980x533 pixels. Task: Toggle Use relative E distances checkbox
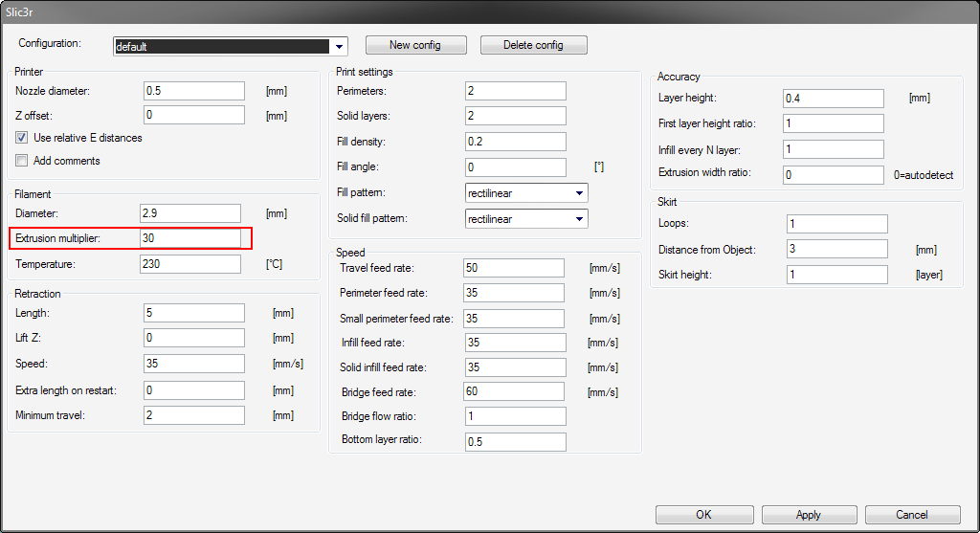pos(22,138)
